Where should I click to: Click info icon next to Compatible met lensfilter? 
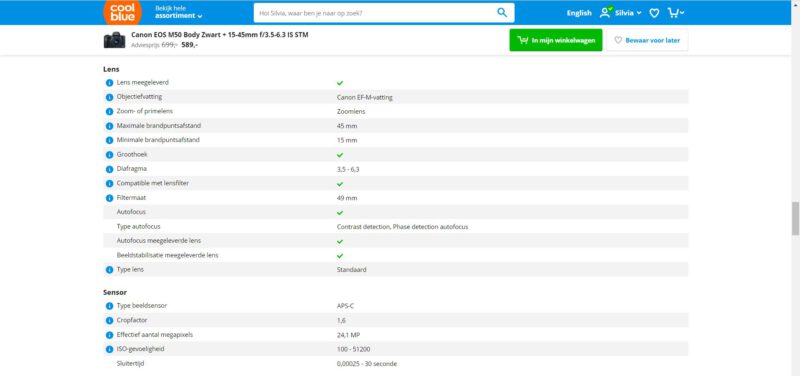pos(109,183)
